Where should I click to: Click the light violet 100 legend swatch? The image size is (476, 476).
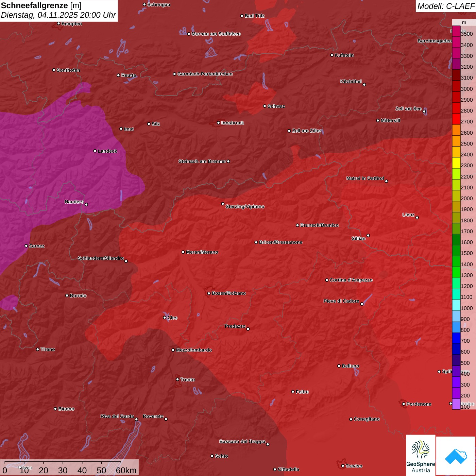pos(456,404)
